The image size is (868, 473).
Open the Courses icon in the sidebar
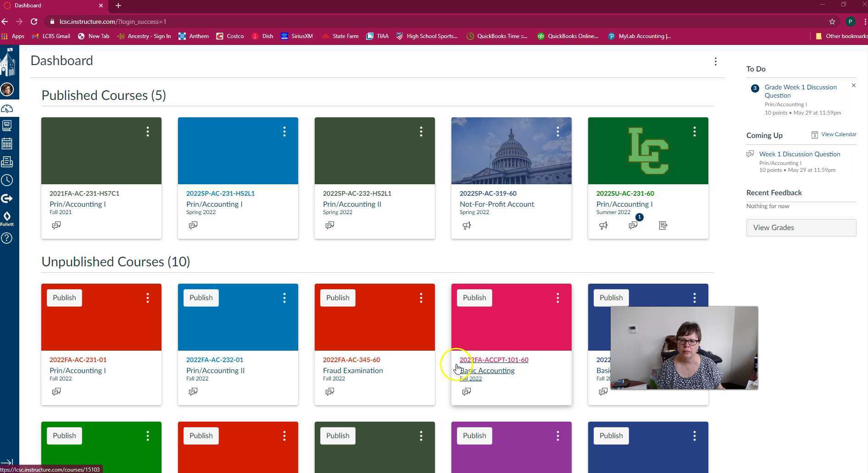(x=7, y=126)
